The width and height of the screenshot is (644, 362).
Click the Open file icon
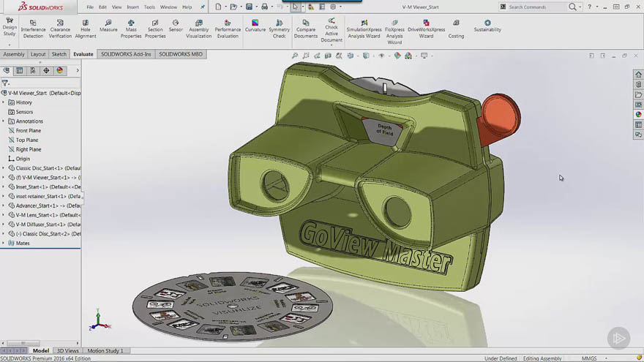coord(233,7)
